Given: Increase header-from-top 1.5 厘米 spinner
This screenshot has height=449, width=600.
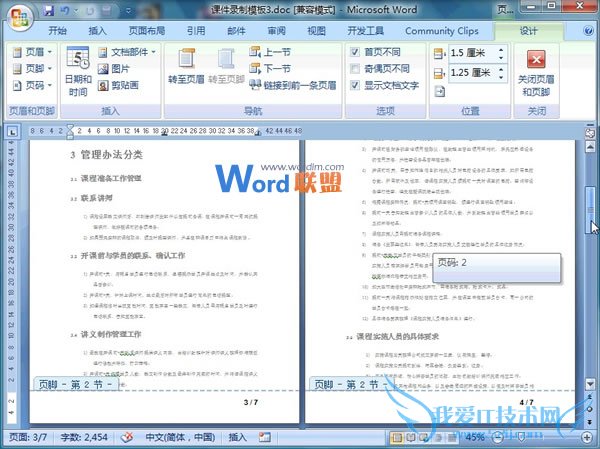Looking at the screenshot, I should coord(501,49).
